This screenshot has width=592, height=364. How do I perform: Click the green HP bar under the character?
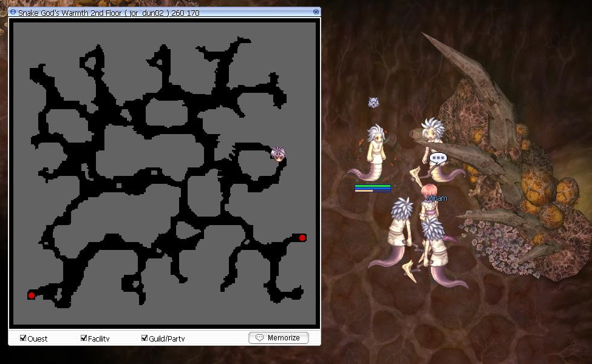[373, 186]
